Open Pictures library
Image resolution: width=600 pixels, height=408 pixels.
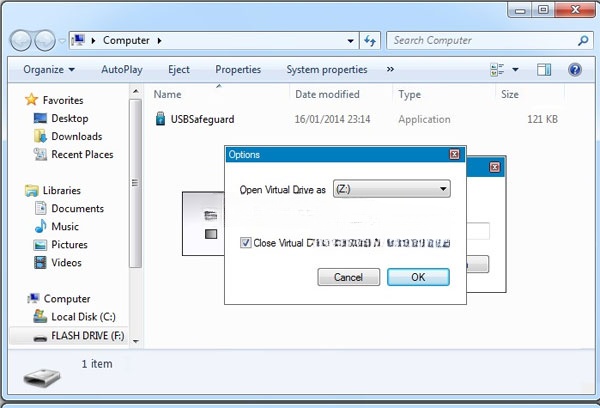coord(69,244)
